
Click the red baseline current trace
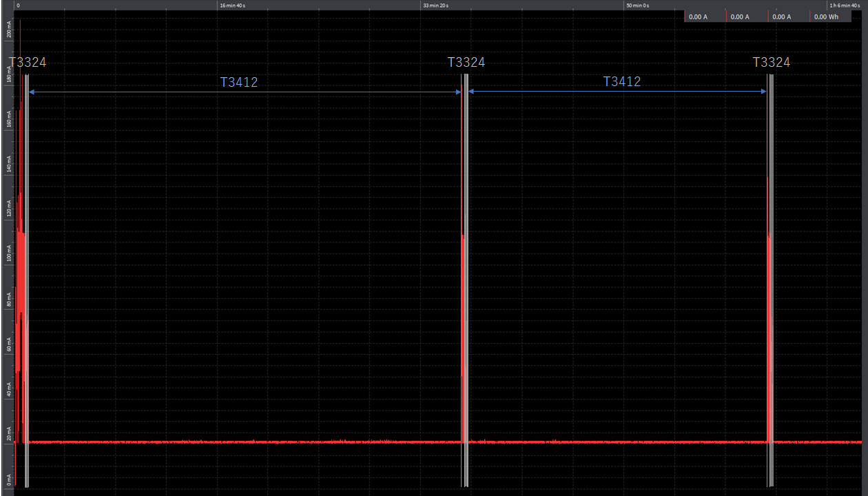276,442
